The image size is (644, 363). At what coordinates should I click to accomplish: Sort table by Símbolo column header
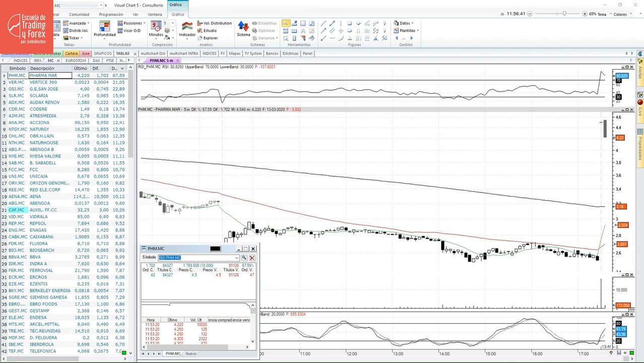coord(17,68)
